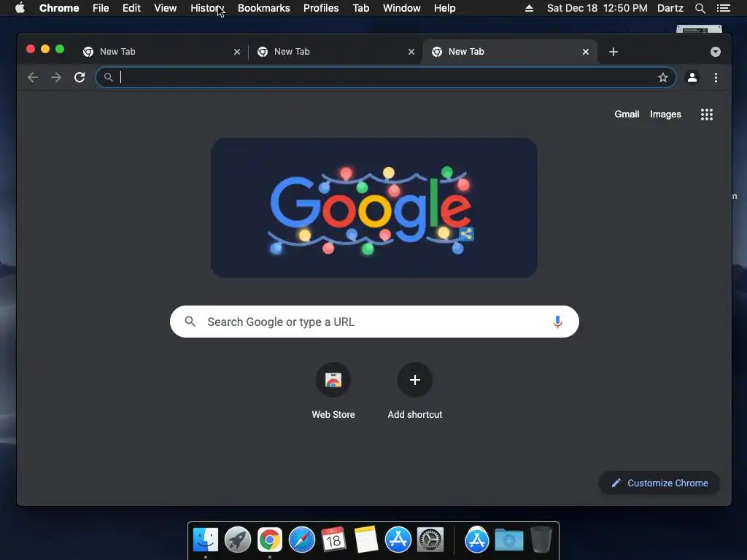Open Spotlight search in menu bar

pyautogui.click(x=700, y=8)
